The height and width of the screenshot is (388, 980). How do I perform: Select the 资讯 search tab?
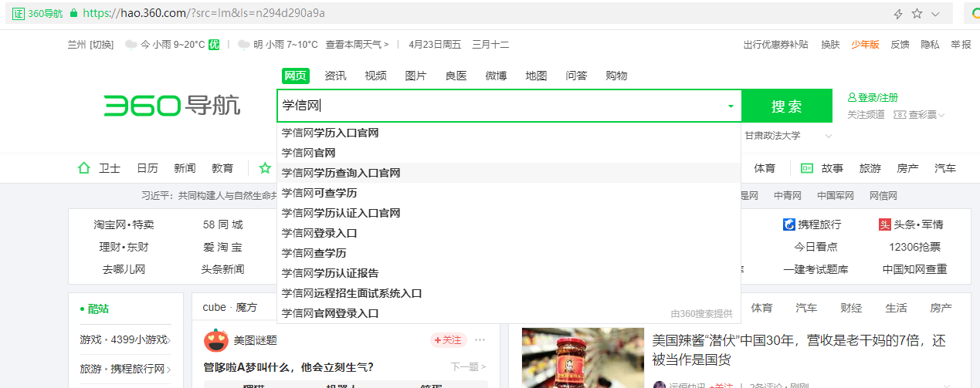[335, 76]
